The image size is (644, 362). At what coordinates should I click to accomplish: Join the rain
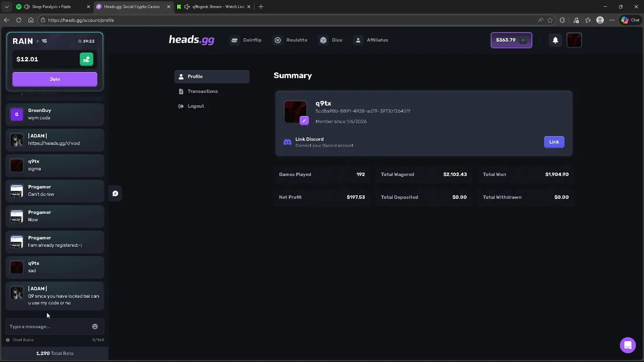[55, 79]
